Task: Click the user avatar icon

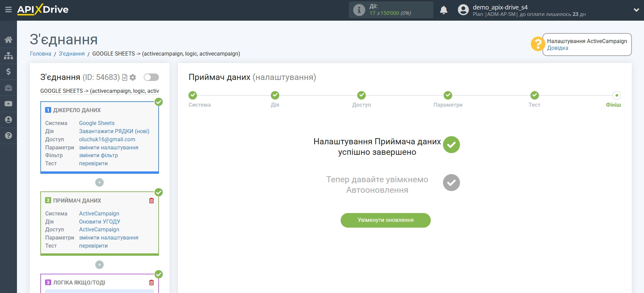Action: pos(463,10)
